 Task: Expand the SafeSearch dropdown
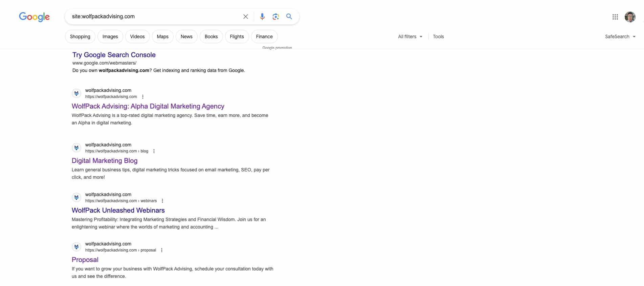click(x=620, y=37)
